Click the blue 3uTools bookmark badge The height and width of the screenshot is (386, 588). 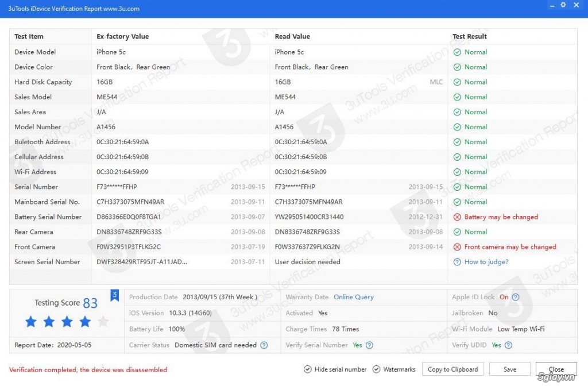[x=114, y=296]
